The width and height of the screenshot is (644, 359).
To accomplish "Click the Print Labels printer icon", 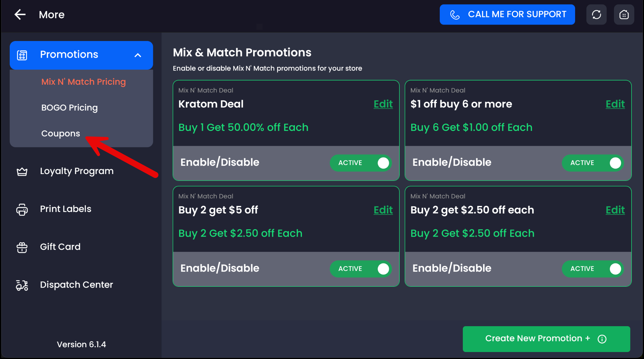I will click(22, 209).
